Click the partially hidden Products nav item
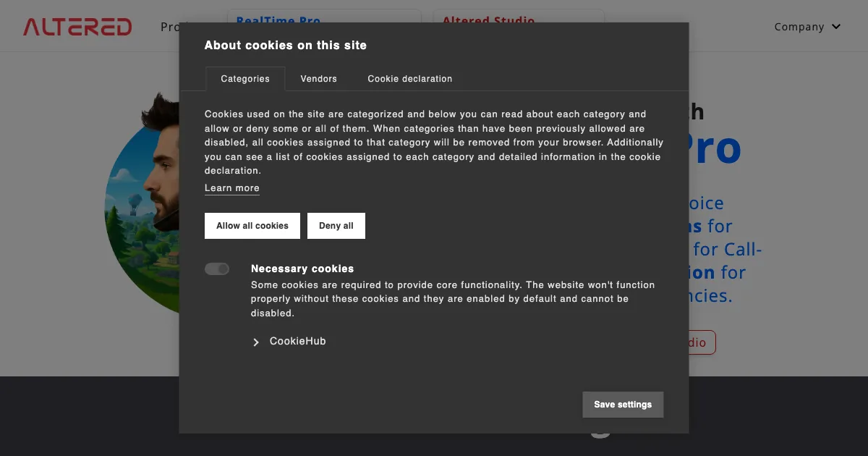868x456 pixels. (x=169, y=27)
